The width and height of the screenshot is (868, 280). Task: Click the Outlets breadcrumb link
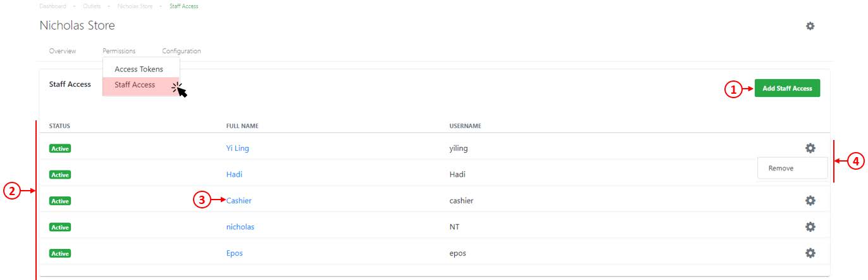[90, 6]
